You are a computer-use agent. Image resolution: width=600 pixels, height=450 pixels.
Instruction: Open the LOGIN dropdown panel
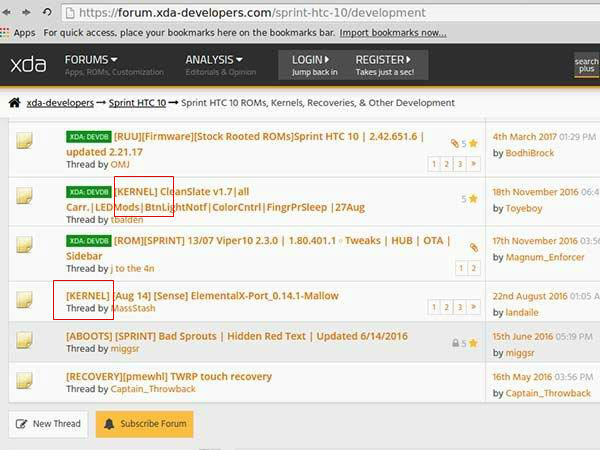(314, 65)
